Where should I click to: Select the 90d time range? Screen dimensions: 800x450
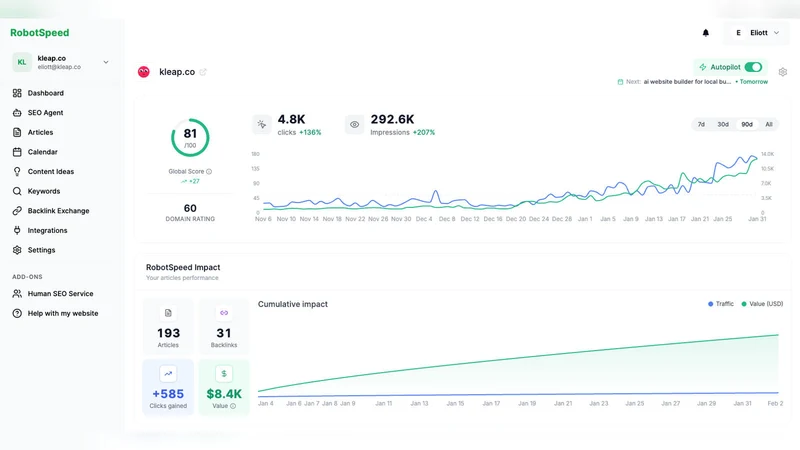coord(747,124)
